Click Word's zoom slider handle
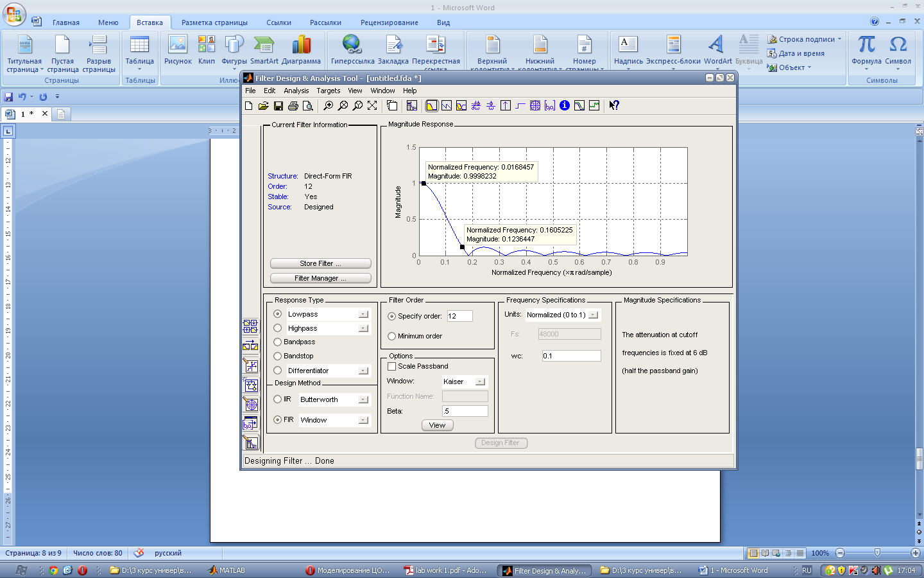Screen dimensions: 924x578 [877, 553]
